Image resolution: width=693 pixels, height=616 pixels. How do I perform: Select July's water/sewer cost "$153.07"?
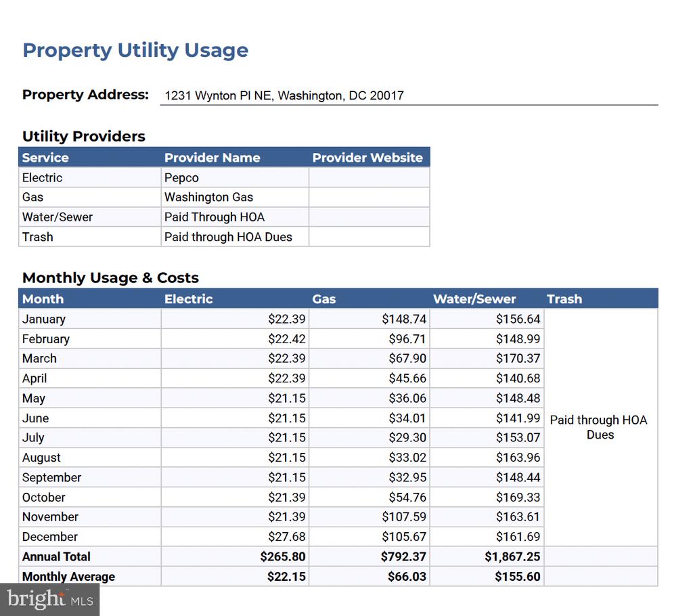pos(518,438)
